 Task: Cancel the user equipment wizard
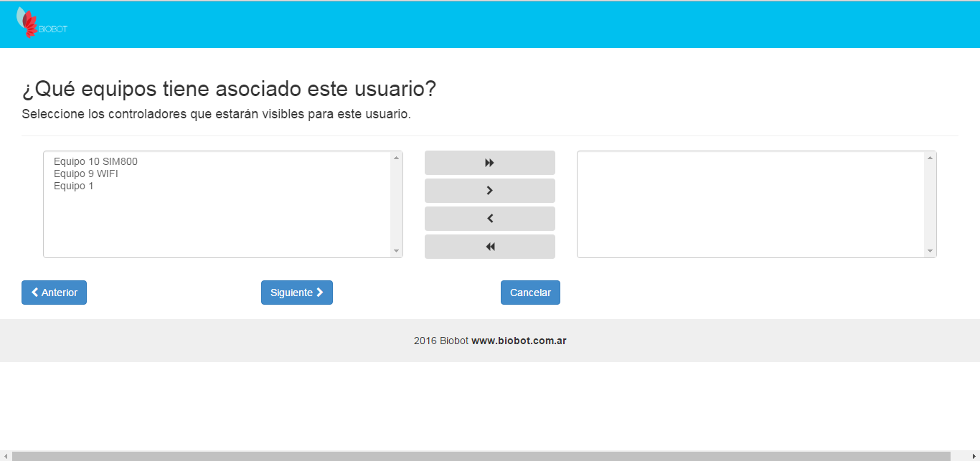pos(530,293)
